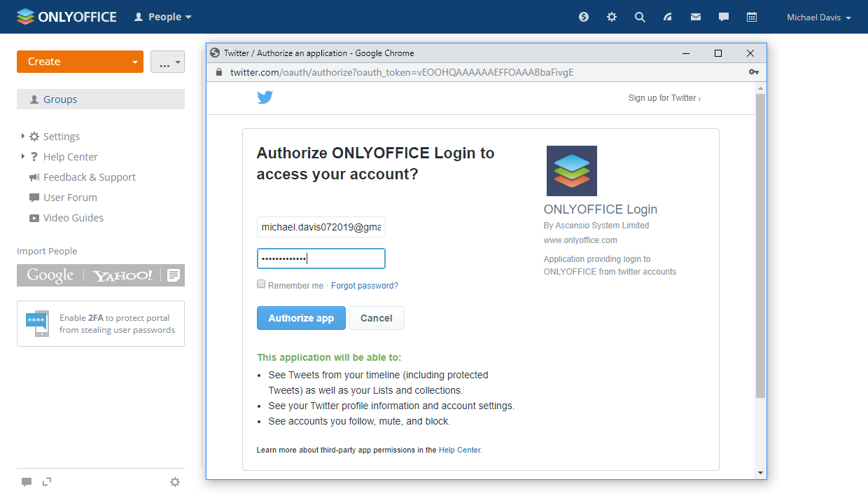Select Groups in the sidebar
Screen dimensions: 868x496
(101, 99)
